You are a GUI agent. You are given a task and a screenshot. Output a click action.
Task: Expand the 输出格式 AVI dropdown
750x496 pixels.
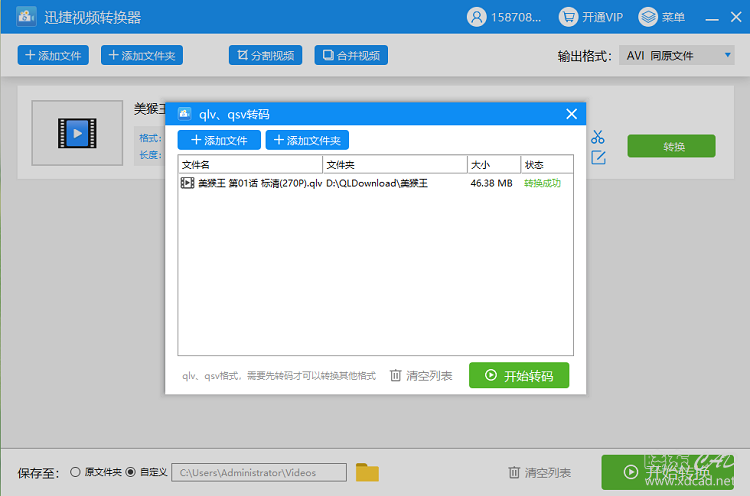pyautogui.click(x=676, y=55)
